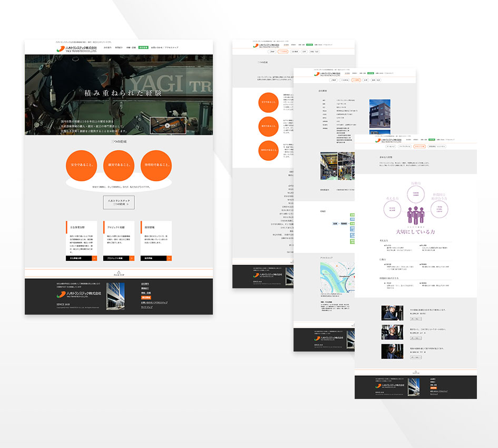Image resolution: width=498 pixels, height=448 pixels.
Task: Open 会社案内 in the homepage top navigation
Action: tap(108, 47)
